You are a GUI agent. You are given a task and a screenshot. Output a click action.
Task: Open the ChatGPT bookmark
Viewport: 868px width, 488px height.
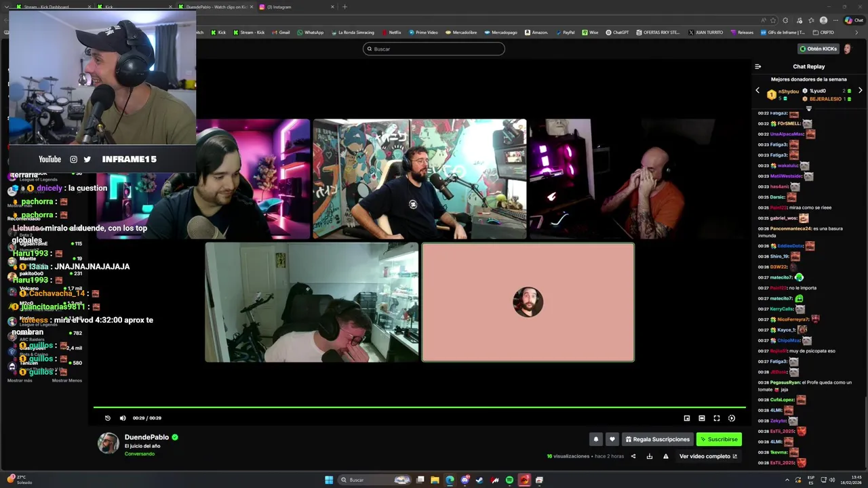(618, 33)
